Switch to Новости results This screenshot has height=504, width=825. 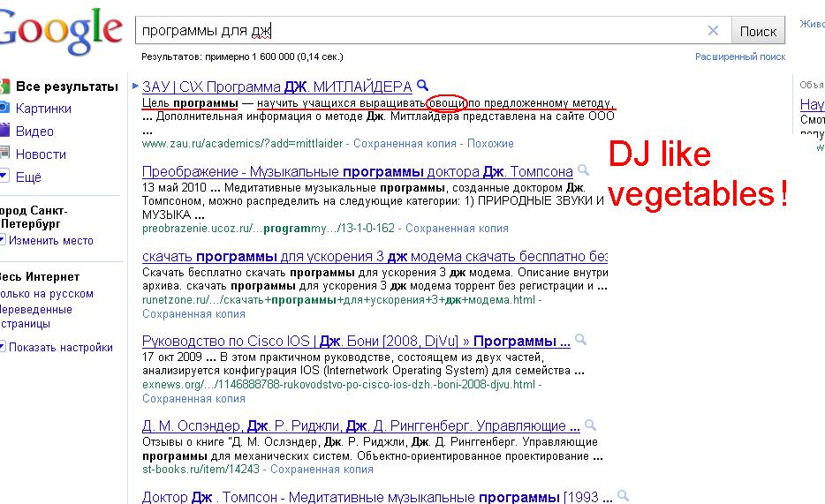(x=41, y=154)
